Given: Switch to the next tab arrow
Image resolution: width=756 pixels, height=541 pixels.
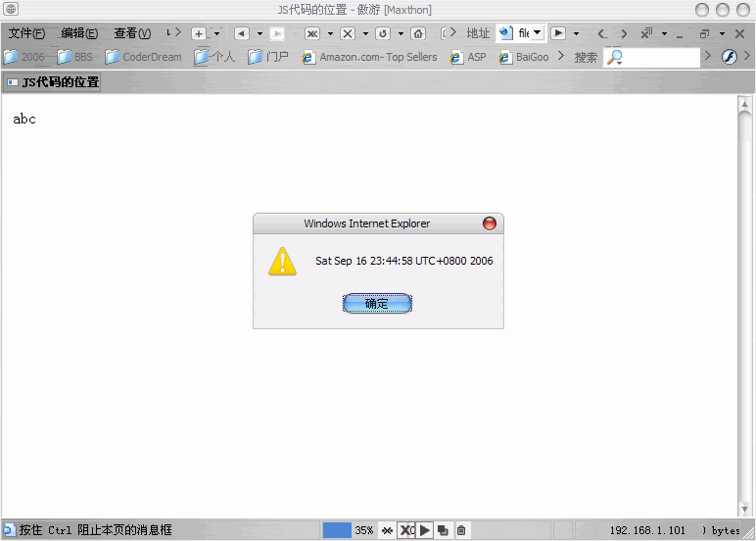Looking at the screenshot, I should pos(624,33).
